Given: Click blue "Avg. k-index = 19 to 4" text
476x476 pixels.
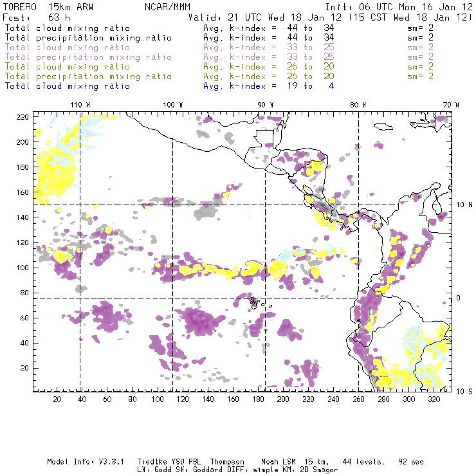Looking at the screenshot, I should pyautogui.click(x=269, y=86).
